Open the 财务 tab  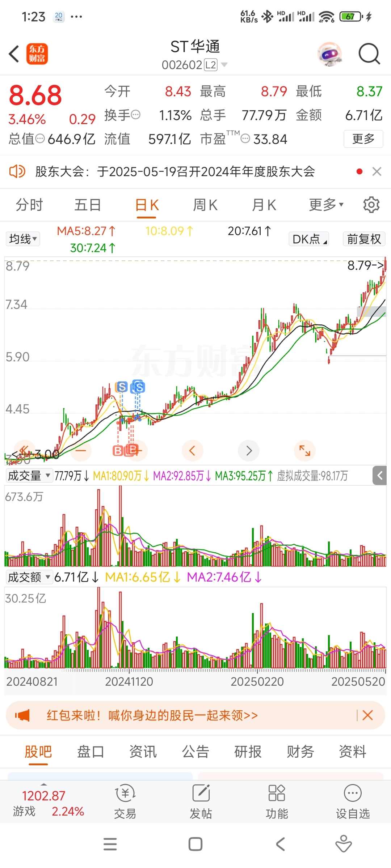pos(300,752)
